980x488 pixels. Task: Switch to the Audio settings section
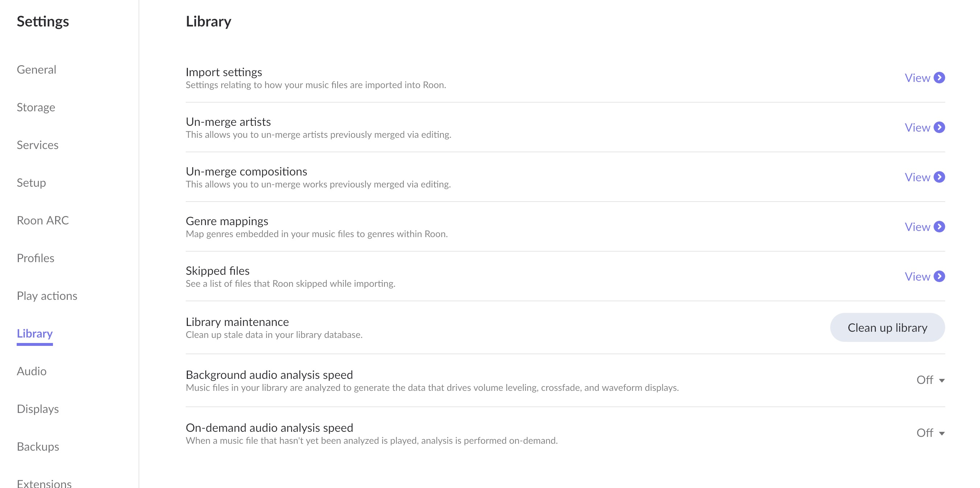click(x=32, y=371)
